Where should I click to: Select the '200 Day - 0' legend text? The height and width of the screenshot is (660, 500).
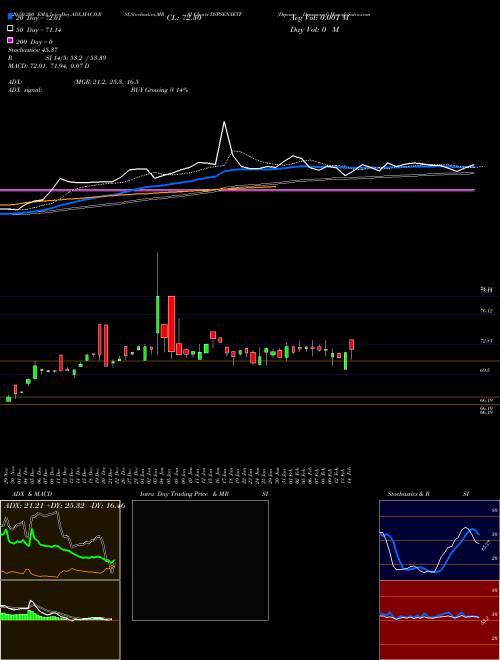[35, 42]
